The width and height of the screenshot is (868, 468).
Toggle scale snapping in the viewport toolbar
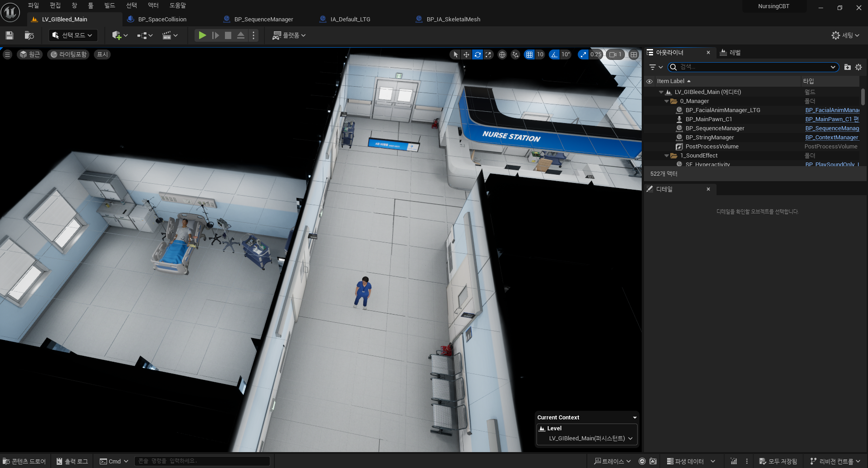(x=583, y=54)
